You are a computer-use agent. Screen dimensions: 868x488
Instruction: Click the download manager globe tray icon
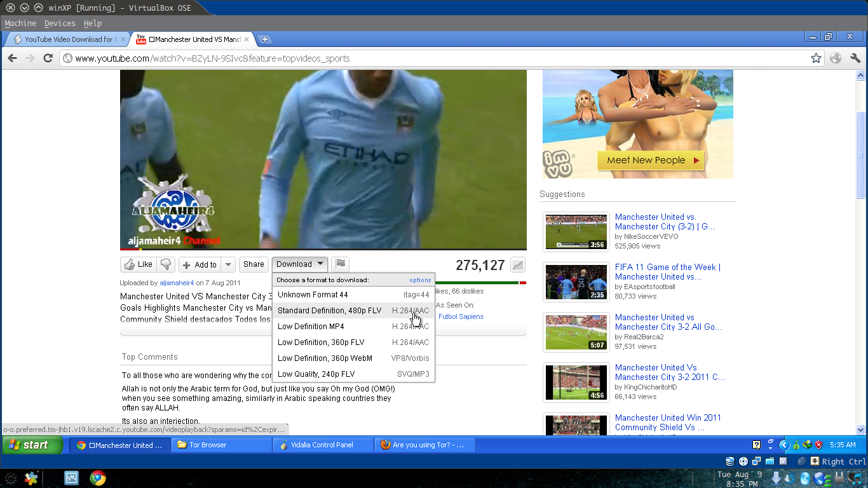click(x=808, y=445)
